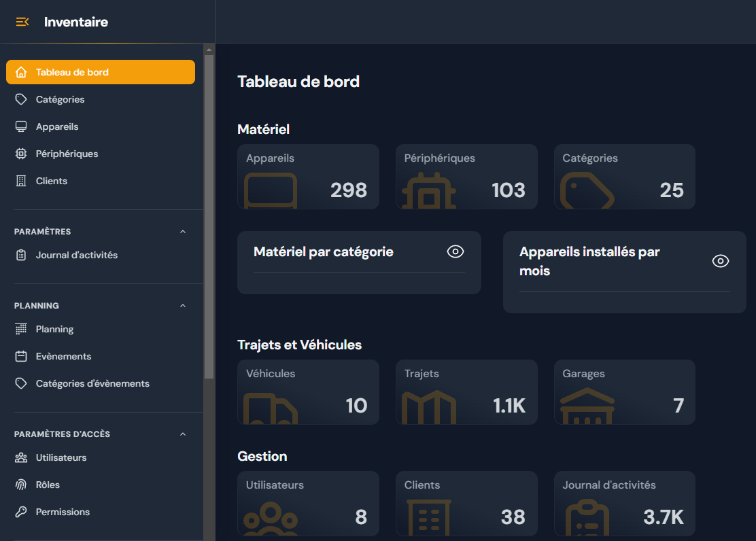Image resolution: width=756 pixels, height=541 pixels.
Task: Collapse the PARAMÈTRES section
Action: (x=182, y=232)
